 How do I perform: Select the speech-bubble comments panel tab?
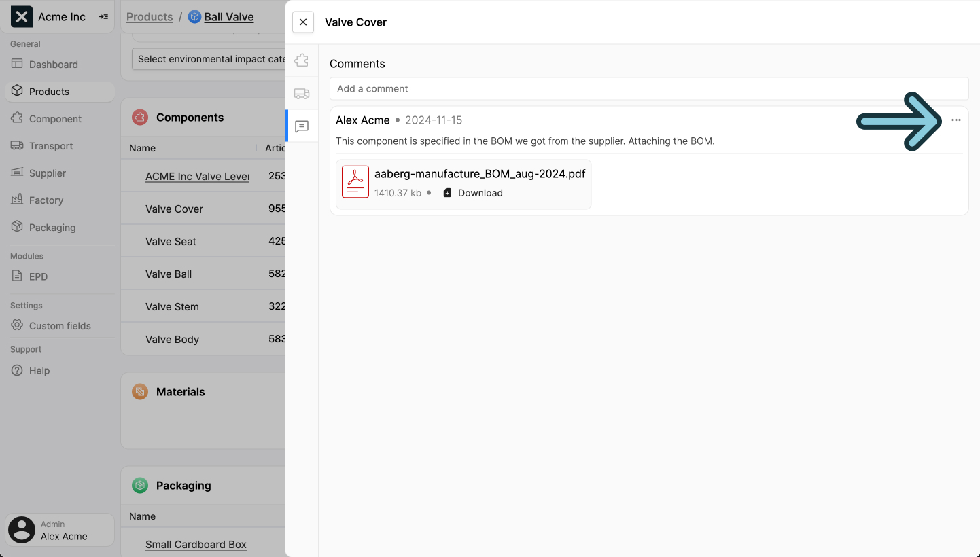[301, 126]
